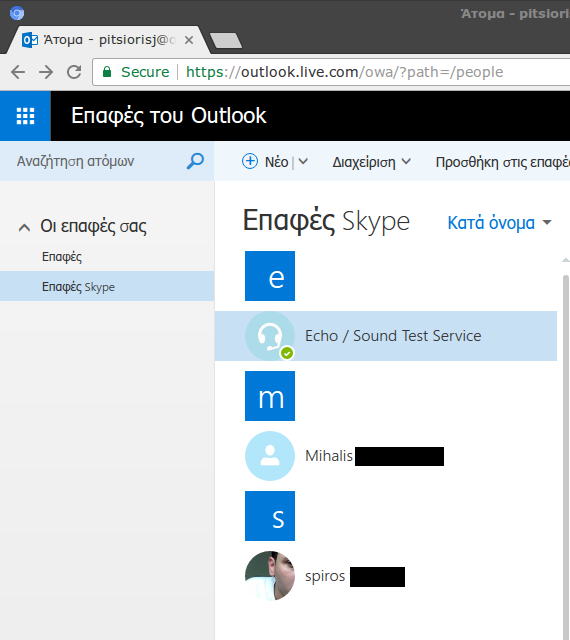Click the Chromium icon in title bar
This screenshot has width=570, height=640.
17,13
